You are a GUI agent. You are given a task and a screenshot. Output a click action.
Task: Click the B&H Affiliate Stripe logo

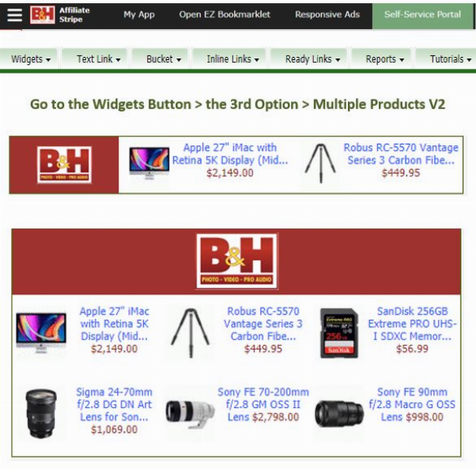point(60,14)
